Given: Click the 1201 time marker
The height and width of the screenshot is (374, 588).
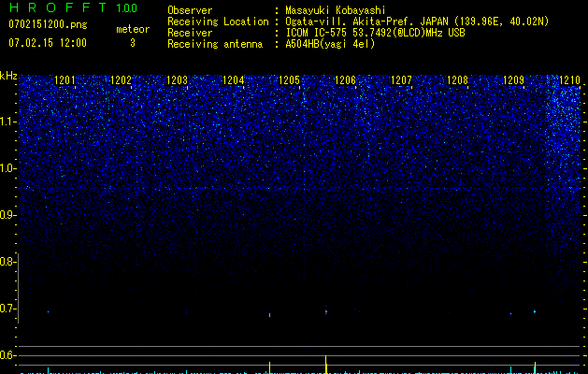Looking at the screenshot, I should coord(65,80).
